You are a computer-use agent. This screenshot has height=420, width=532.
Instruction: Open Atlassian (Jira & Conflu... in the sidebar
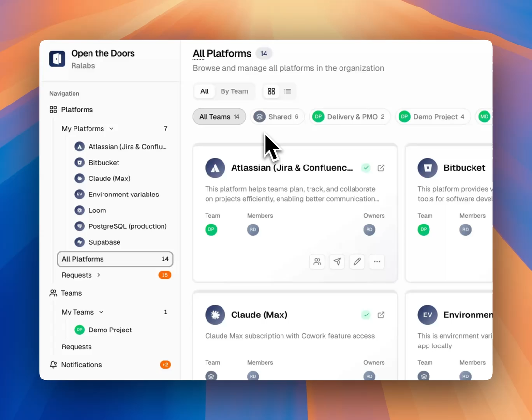(x=120, y=147)
